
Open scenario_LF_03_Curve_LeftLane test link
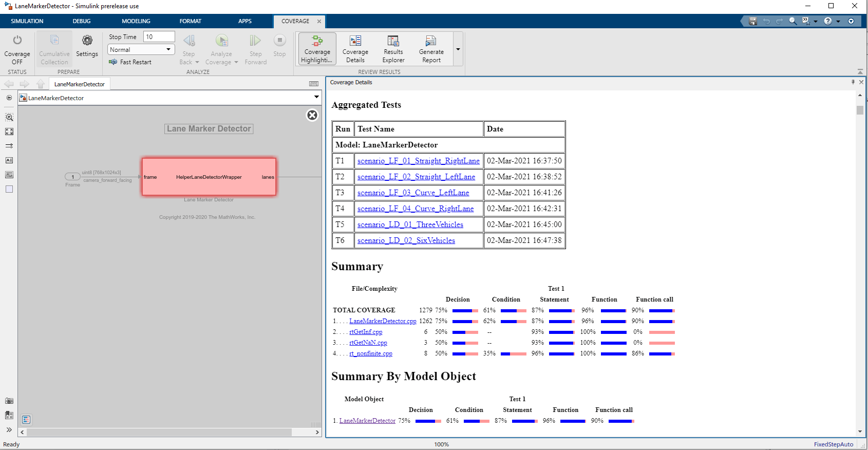[x=413, y=193]
